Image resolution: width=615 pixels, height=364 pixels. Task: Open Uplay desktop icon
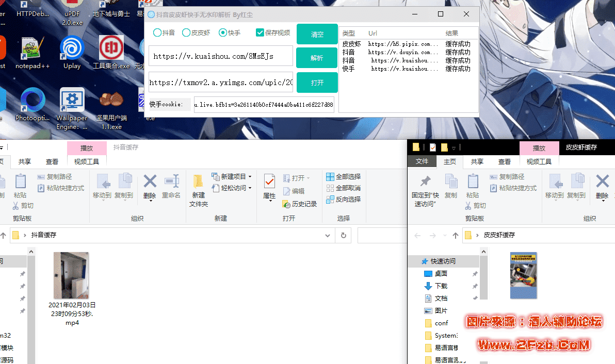coord(72,53)
